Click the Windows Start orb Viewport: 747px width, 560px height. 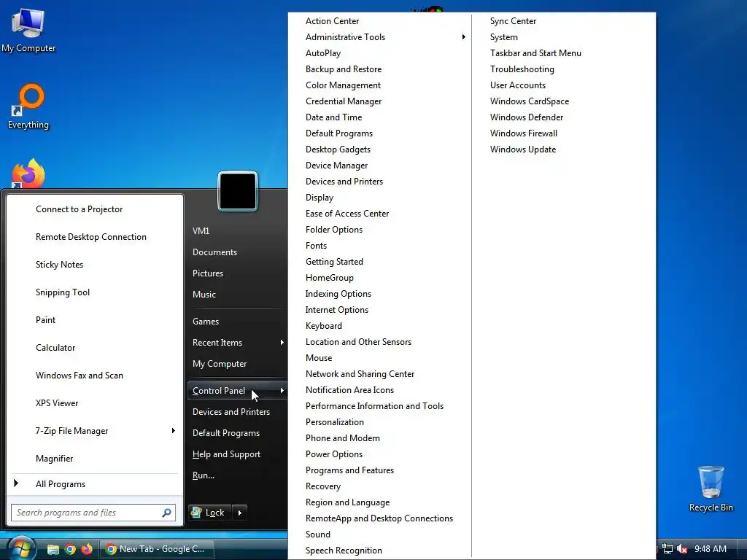tap(21, 548)
